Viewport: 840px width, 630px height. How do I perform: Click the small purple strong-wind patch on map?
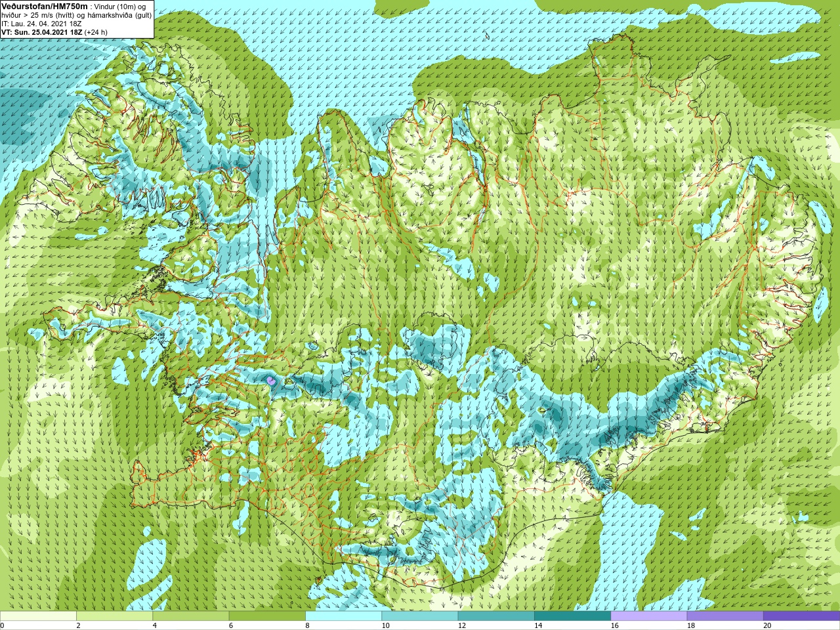270,380
